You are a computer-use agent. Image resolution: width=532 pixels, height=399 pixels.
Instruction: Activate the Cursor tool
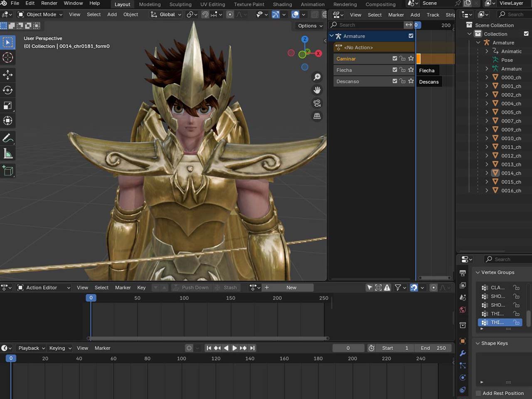(8, 58)
